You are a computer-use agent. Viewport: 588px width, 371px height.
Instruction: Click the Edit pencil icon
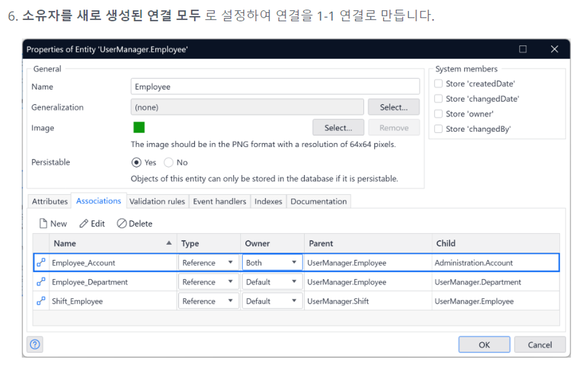[x=84, y=223]
